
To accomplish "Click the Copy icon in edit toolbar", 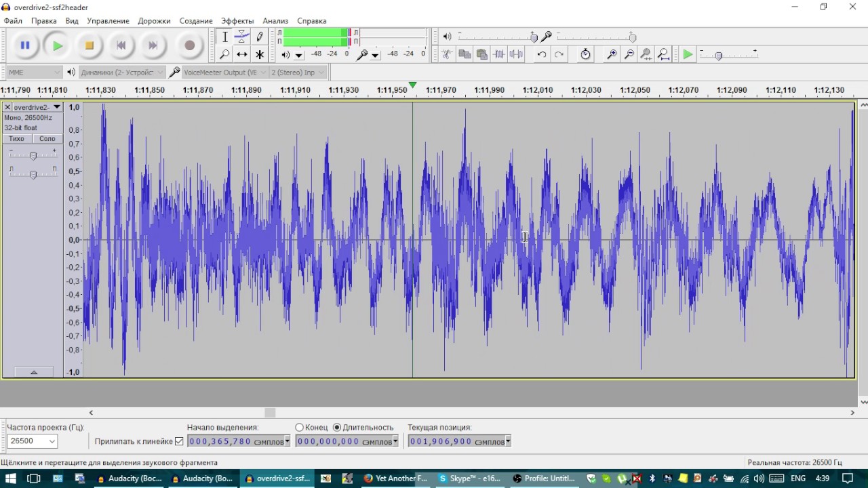I will point(465,54).
